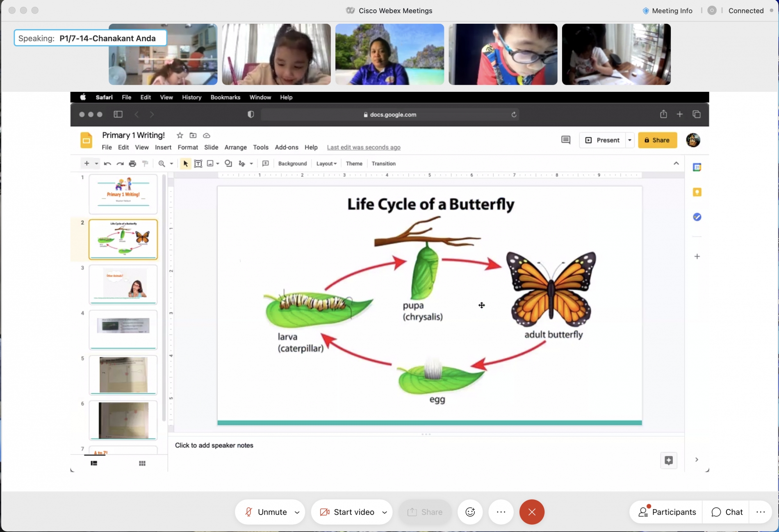Click Start video button

(x=347, y=512)
